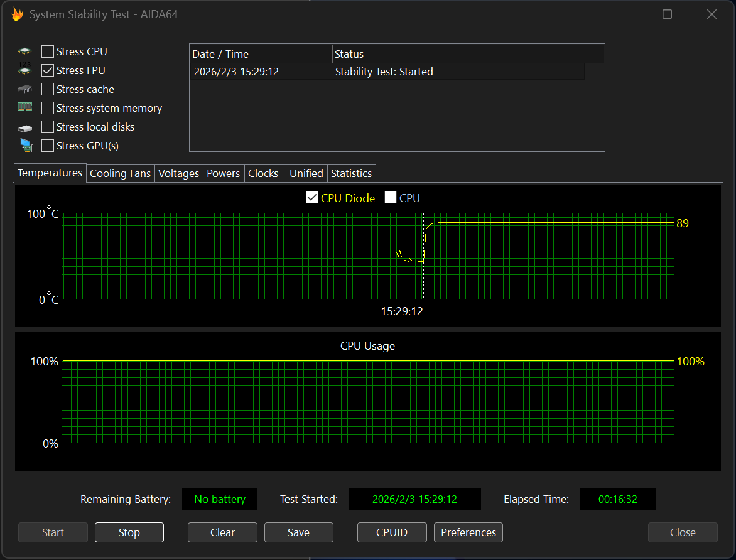
Task: Click the GPU monitor icon beside Stress GPU(s)
Action: point(25,146)
